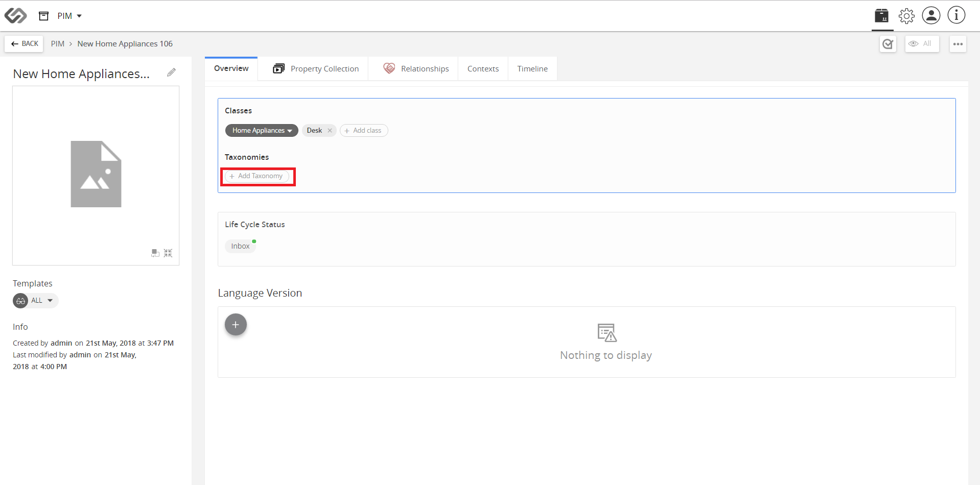Toggle the All visibility eye button
Viewport: 980px width, 485px height.
(922, 44)
